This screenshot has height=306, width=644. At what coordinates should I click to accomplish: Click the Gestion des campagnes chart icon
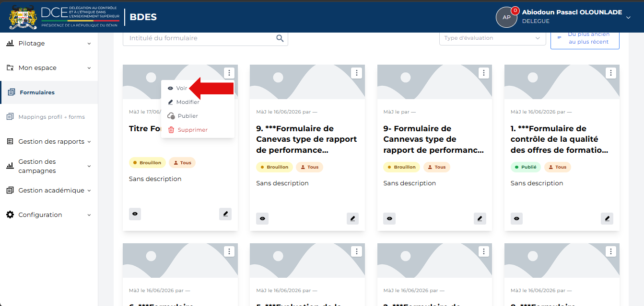pos(10,166)
